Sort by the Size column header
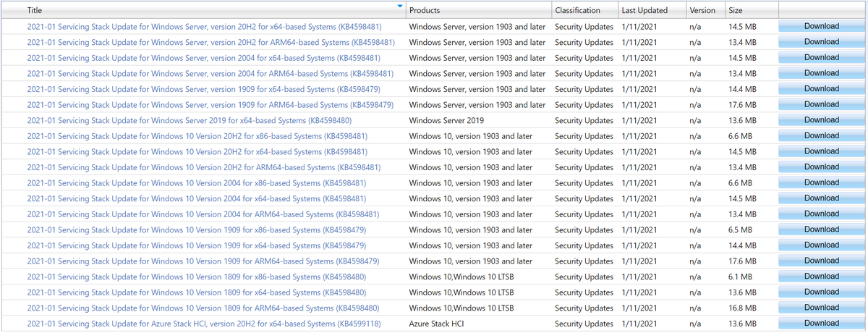This screenshot has height=333, width=868. 736,10
